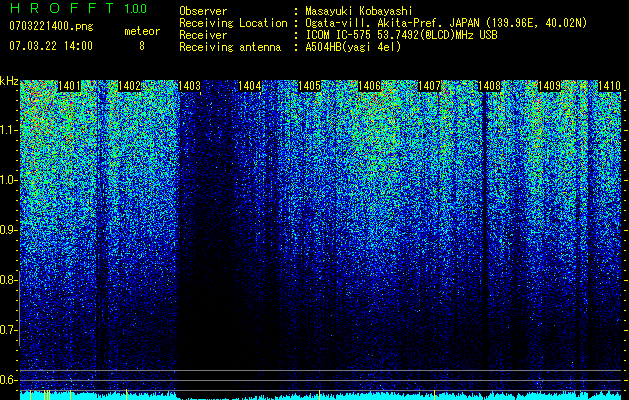The width and height of the screenshot is (629, 400).
Task: Click antenna A504HB(yagi 4el) text
Action: point(353,47)
